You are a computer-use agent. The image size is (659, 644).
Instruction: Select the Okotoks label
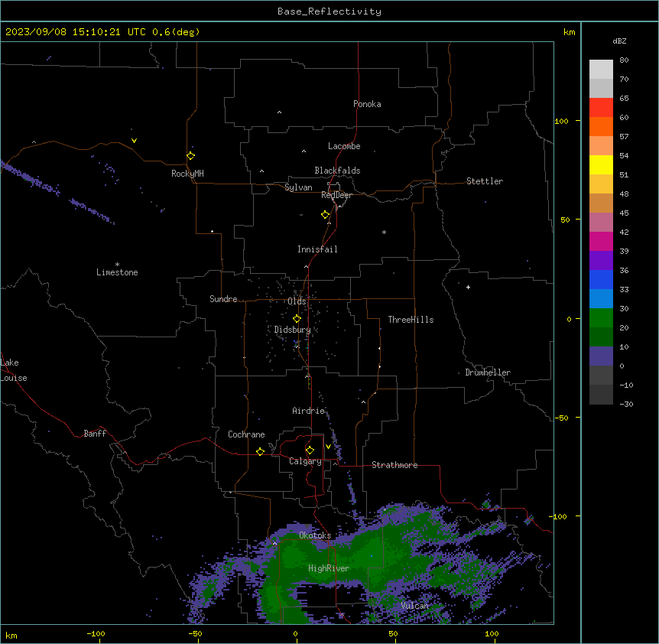point(315,535)
